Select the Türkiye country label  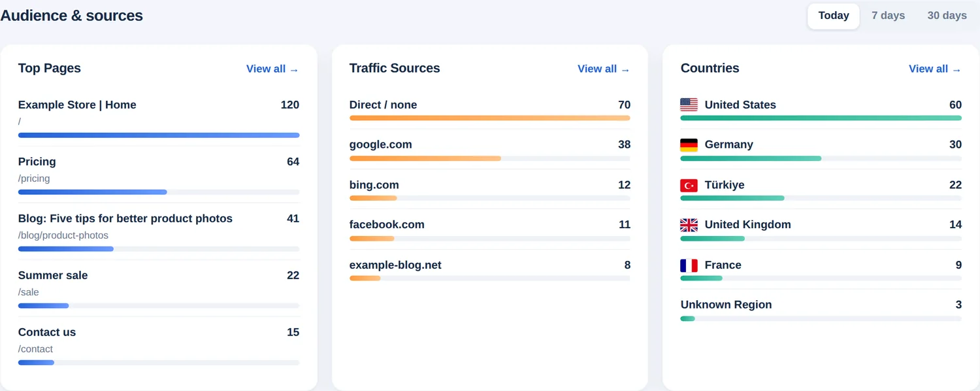[725, 185]
